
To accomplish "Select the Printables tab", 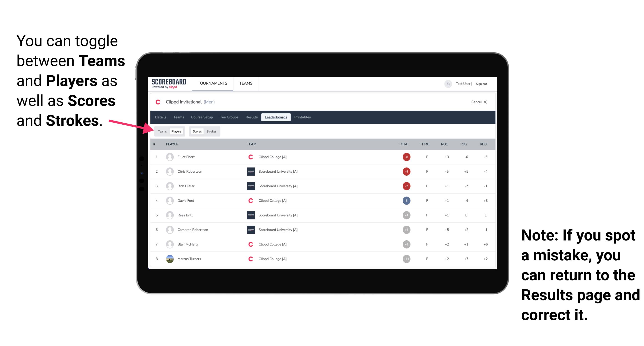I will coord(303,117).
